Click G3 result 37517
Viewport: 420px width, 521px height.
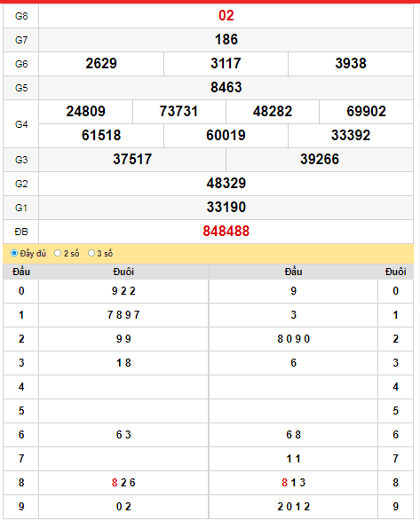pyautogui.click(x=132, y=159)
